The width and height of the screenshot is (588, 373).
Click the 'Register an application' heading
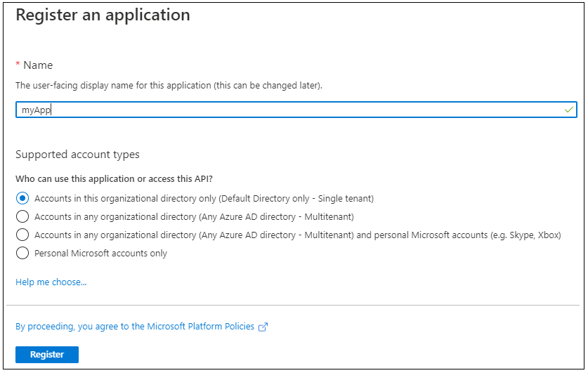103,15
